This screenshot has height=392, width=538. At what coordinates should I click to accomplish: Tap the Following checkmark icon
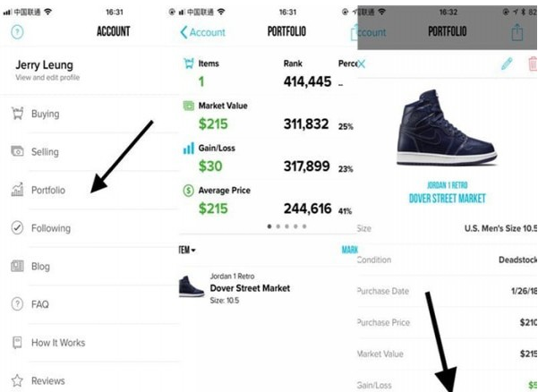[x=17, y=228]
